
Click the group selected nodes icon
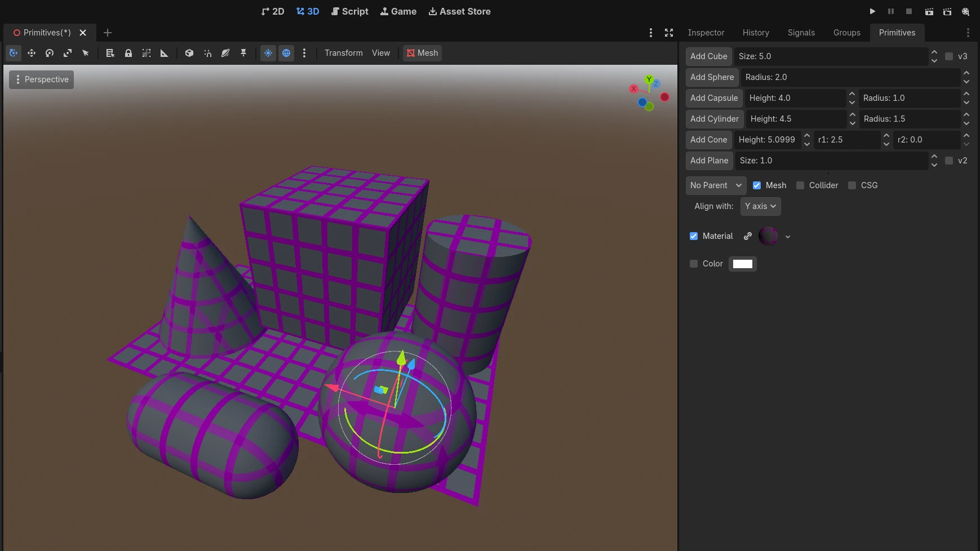(147, 53)
